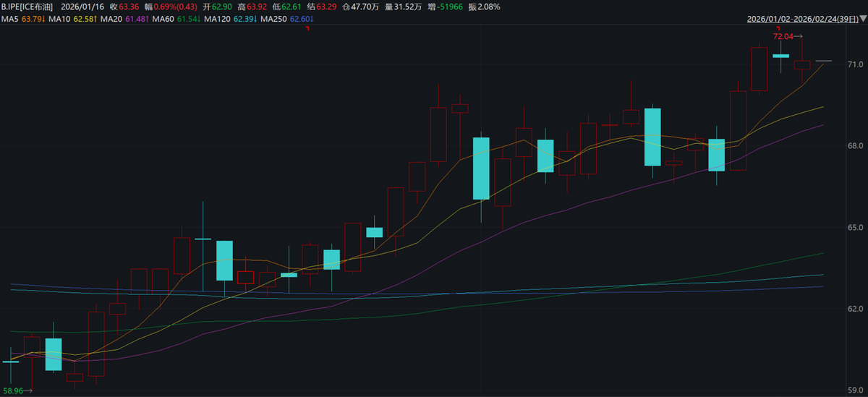Click the MA10 indicator label
The width and height of the screenshot is (868, 397).
[x=59, y=18]
